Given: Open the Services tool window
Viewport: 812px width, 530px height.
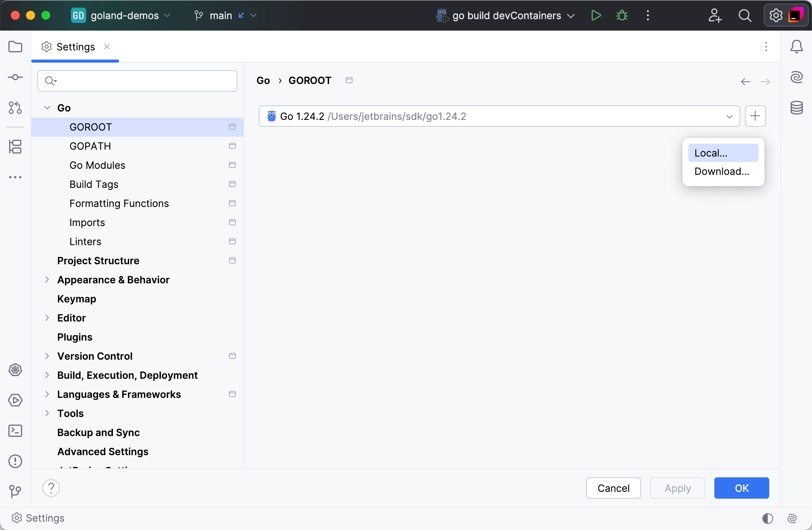Looking at the screenshot, I should [15, 400].
